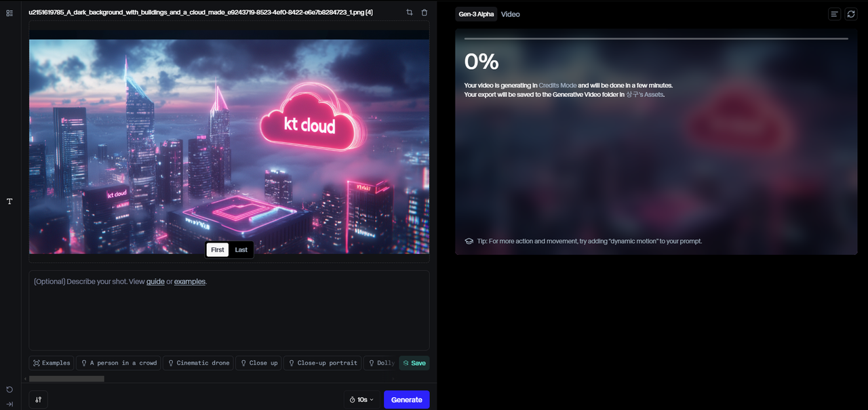This screenshot has width=868, height=410.
Task: Save the prompt with Save button
Action: pos(414,363)
